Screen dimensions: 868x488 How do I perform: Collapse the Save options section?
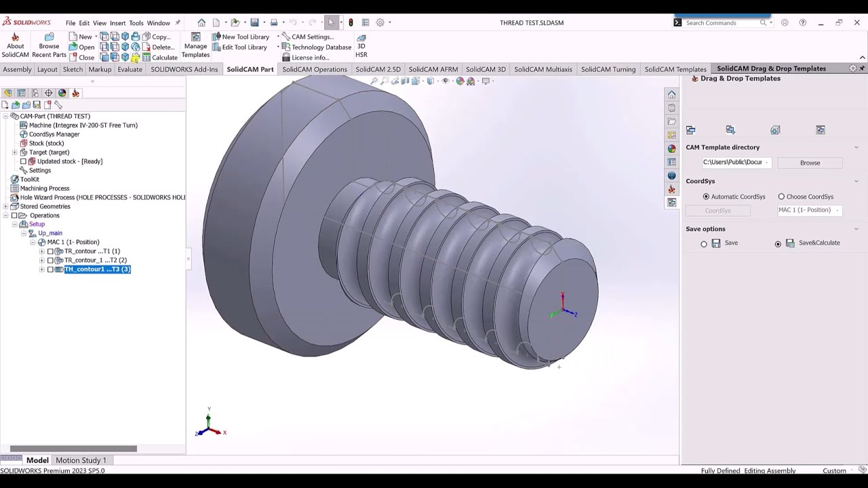pos(856,229)
